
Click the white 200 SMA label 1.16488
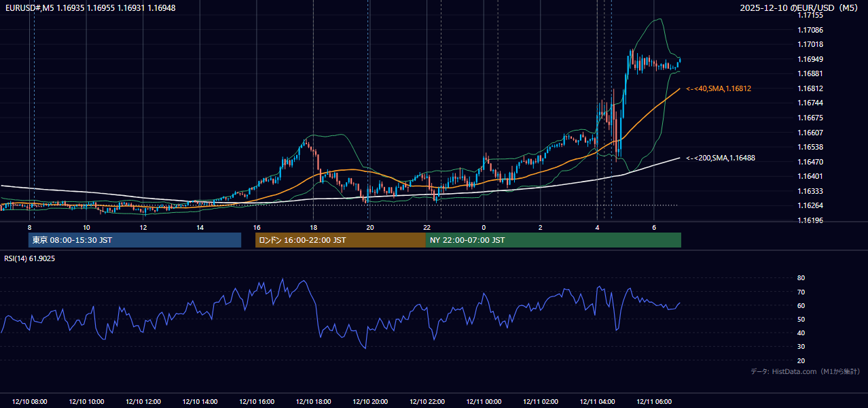tap(720, 158)
